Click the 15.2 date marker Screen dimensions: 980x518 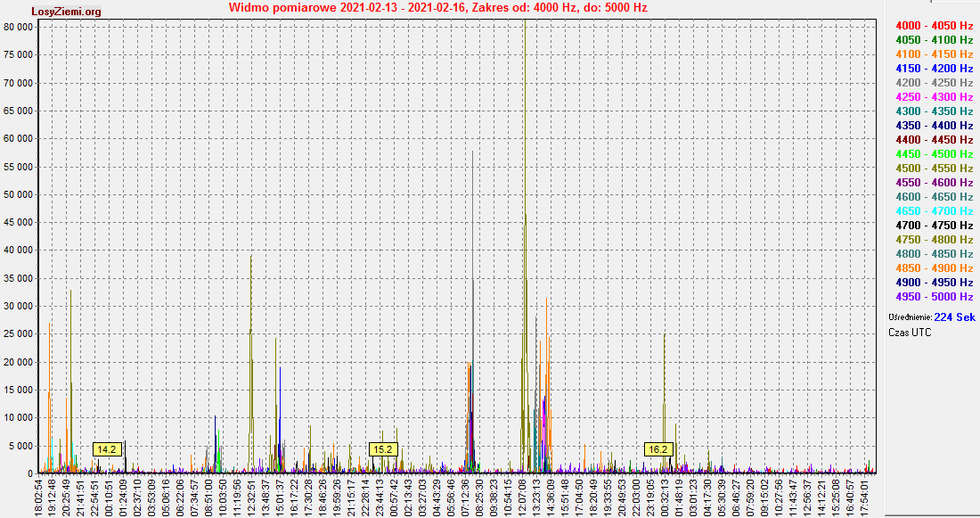point(383,449)
